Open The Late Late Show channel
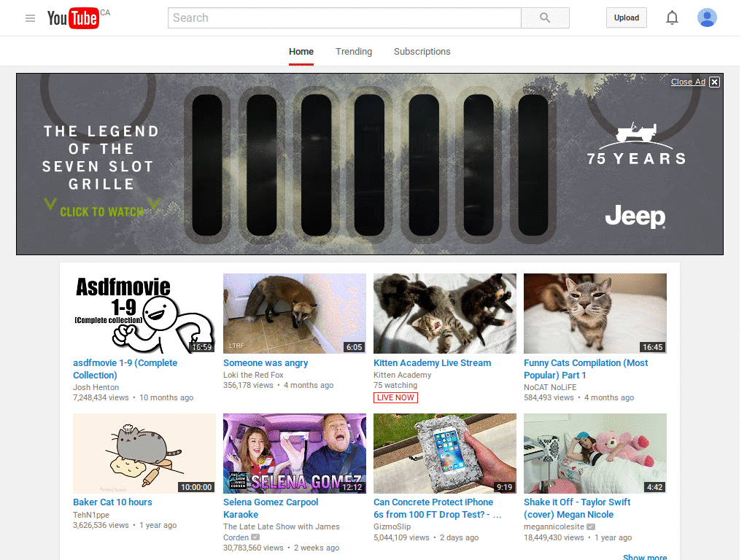 (281, 532)
